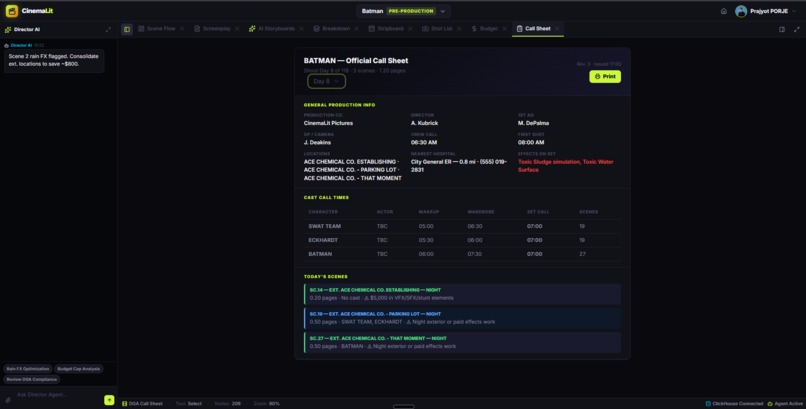Viewport: 806px width, 409px height.
Task: Close the Budget tab
Action: (x=504, y=29)
